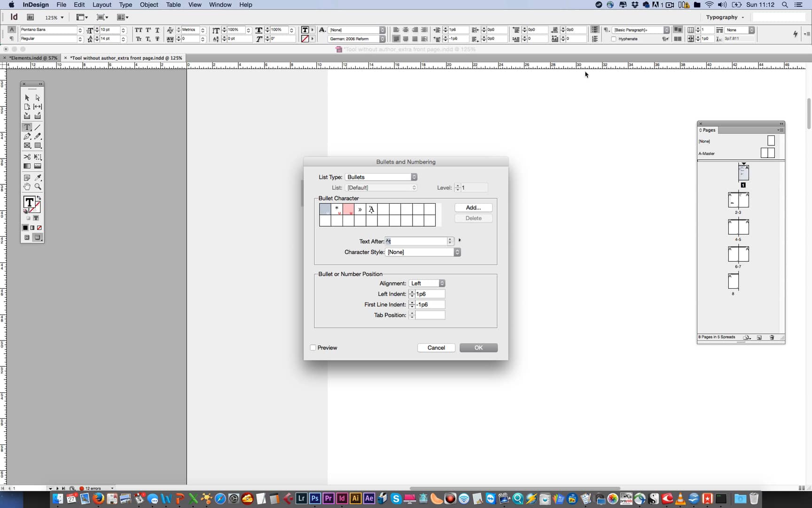Open the List Type dropdown

pyautogui.click(x=381, y=177)
